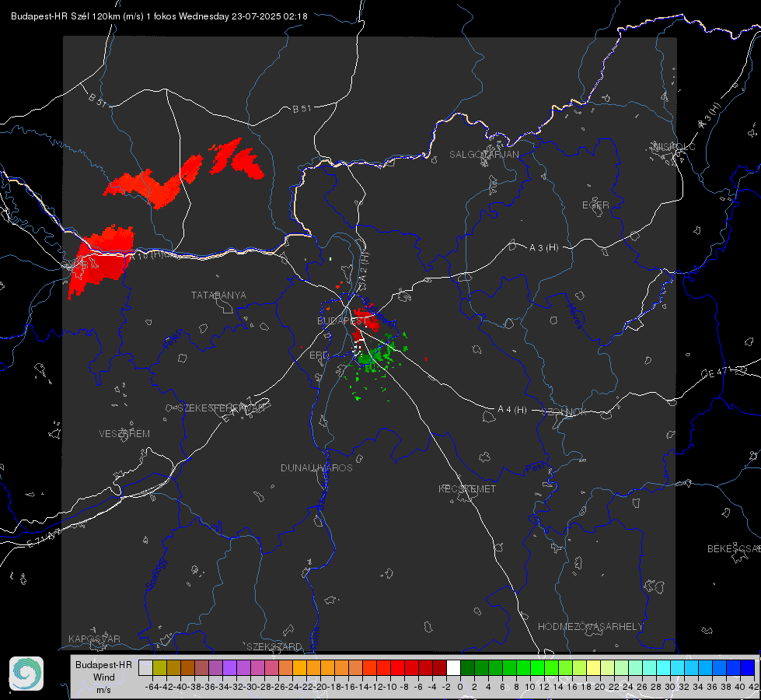The height and width of the screenshot is (700, 761).
Task: Click the KECSKEMÉT city label
Action: click(467, 489)
